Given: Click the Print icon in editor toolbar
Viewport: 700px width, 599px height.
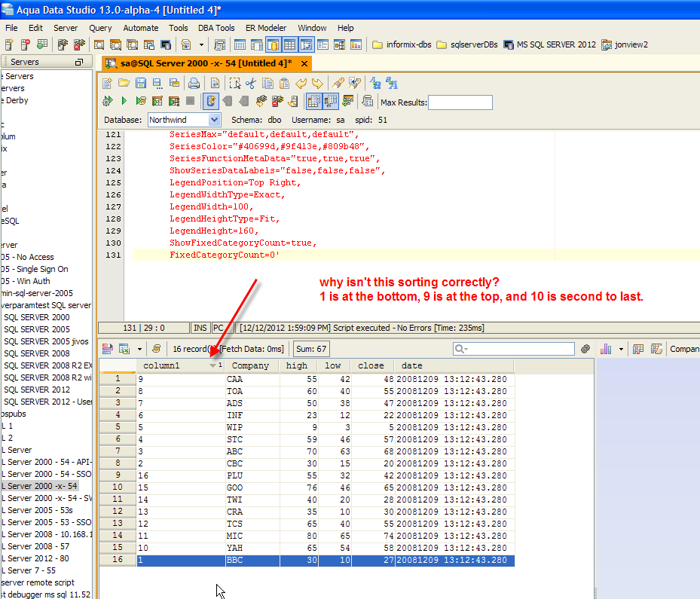Looking at the screenshot, I should click(194, 83).
